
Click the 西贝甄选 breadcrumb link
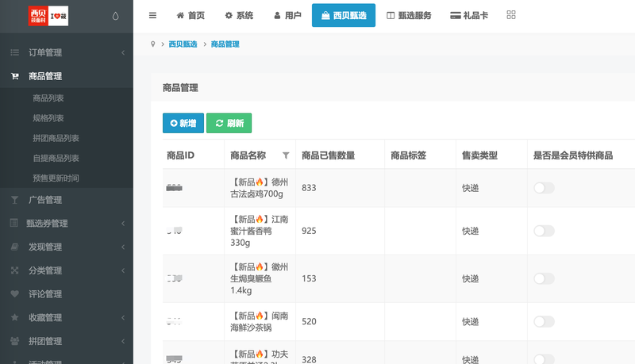click(183, 44)
